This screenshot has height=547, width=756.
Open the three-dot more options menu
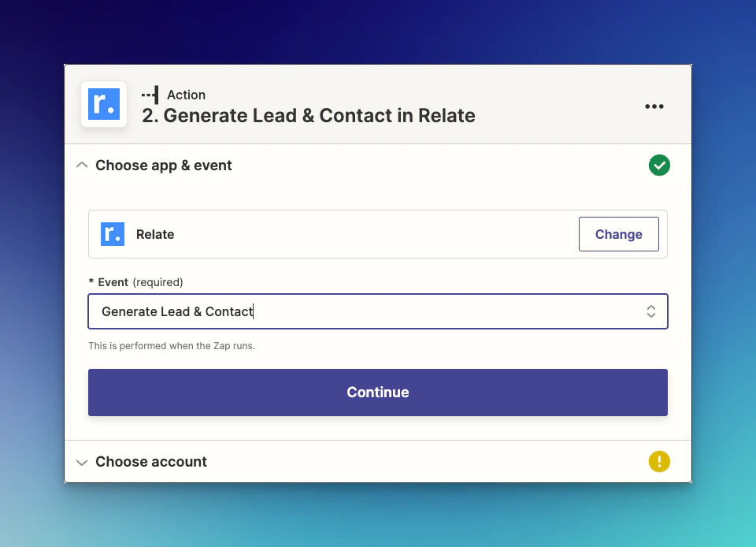[x=654, y=106]
